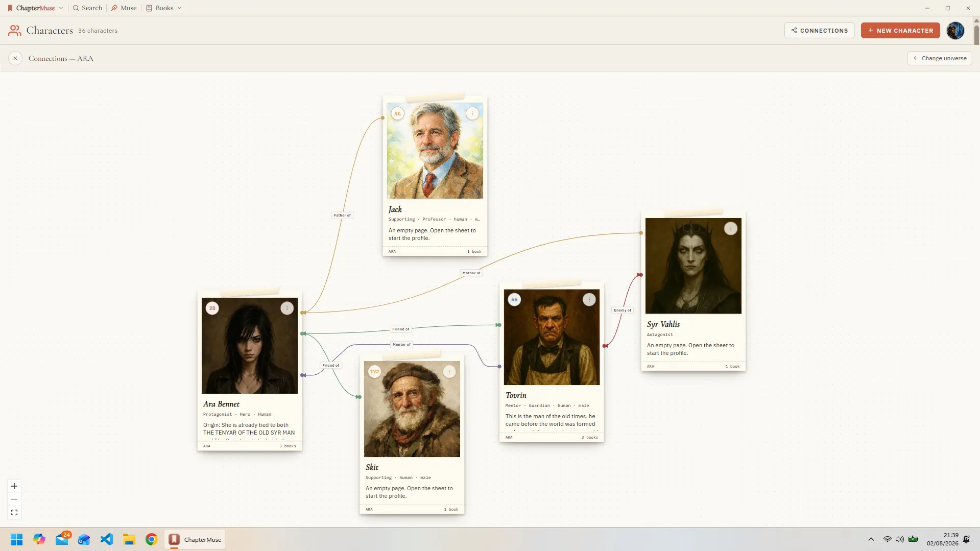The height and width of the screenshot is (551, 980).
Task: Click Ara Bennet's age badge 28
Action: (212, 308)
